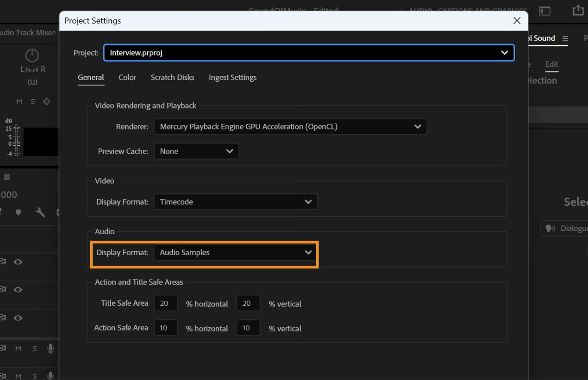This screenshot has height=380, width=588.
Task: Click the workspaces panel icon near top right
Action: [x=545, y=11]
